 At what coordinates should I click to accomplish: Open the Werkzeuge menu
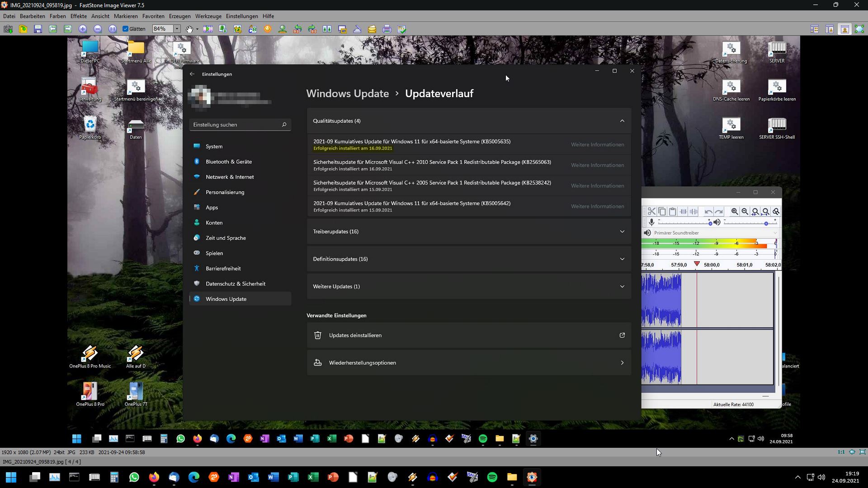[x=208, y=16]
